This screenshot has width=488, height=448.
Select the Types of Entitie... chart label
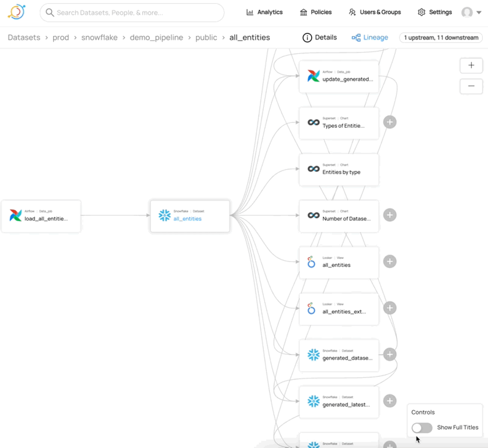pyautogui.click(x=343, y=126)
